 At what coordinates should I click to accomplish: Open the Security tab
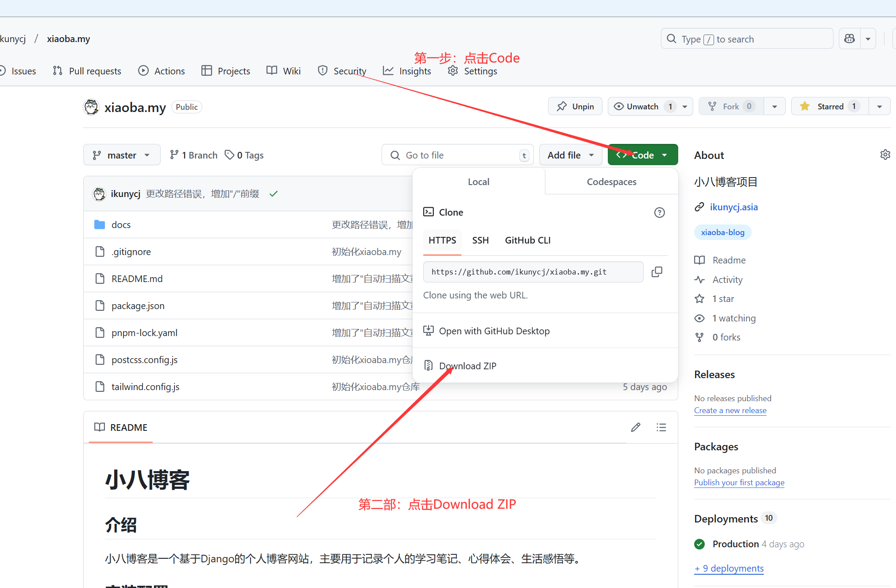point(342,71)
